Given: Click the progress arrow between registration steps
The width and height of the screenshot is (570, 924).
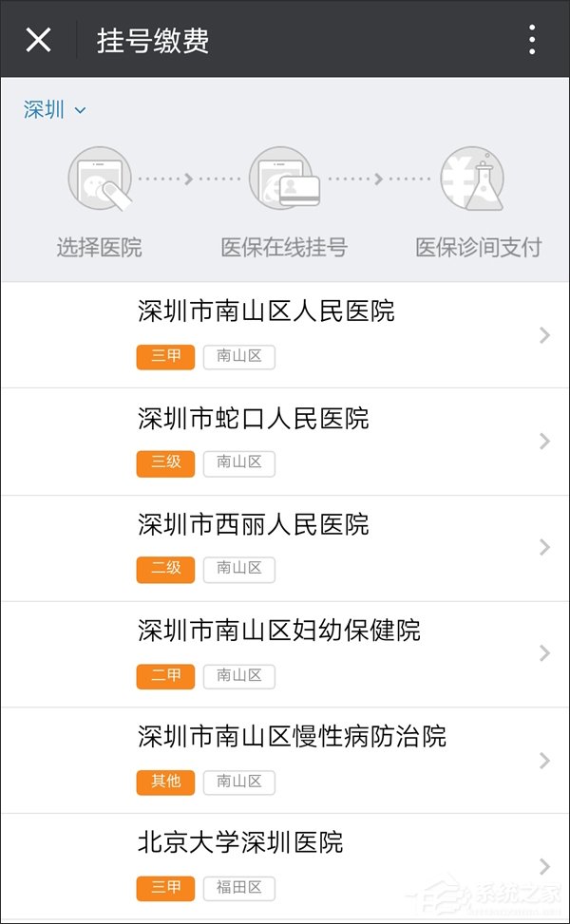Looking at the screenshot, I should (188, 178).
